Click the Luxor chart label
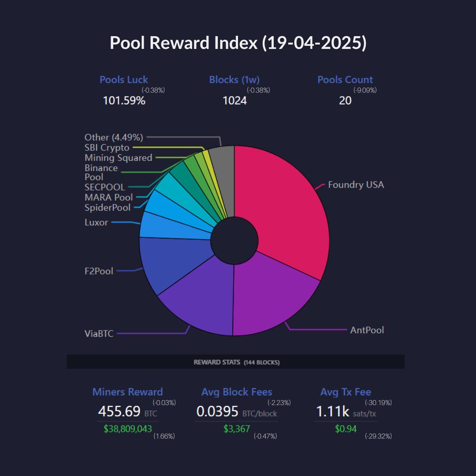The image size is (476, 476). click(x=96, y=222)
